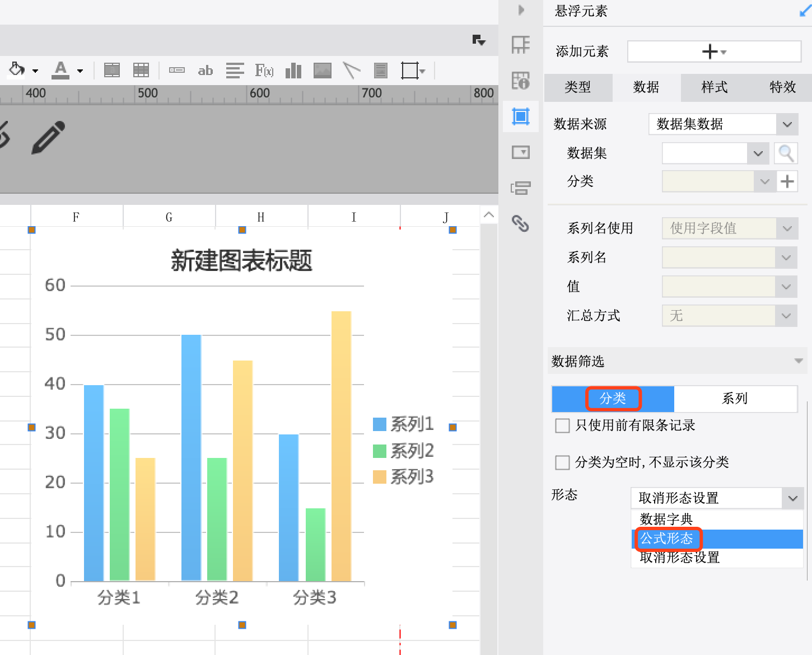Click the paint bucket fill color icon
This screenshot has height=655, width=812.
point(17,70)
